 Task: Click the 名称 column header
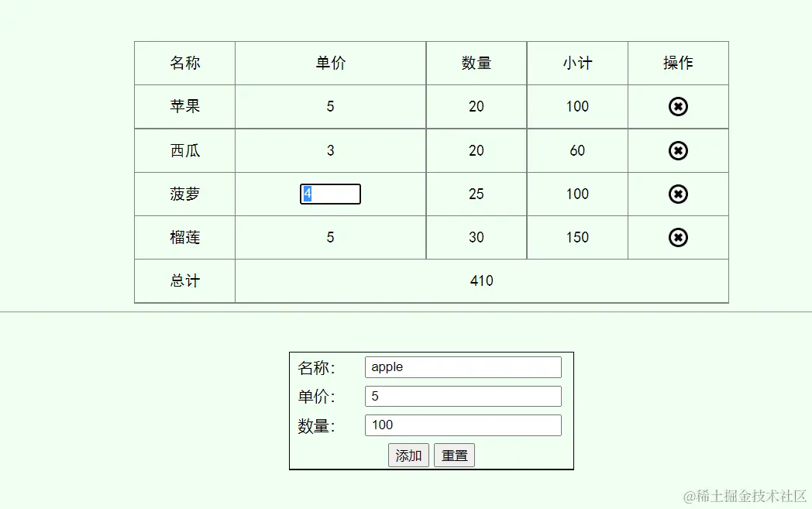(184, 63)
